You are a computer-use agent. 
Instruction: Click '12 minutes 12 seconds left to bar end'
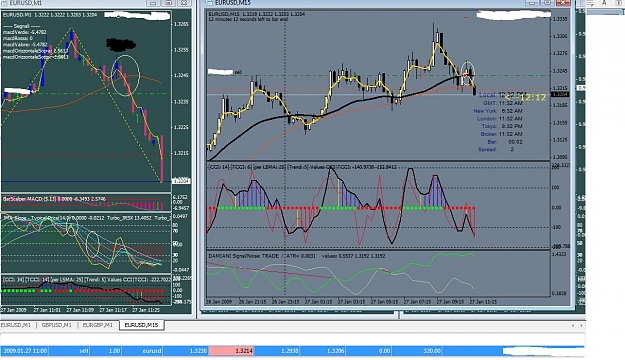[248, 19]
